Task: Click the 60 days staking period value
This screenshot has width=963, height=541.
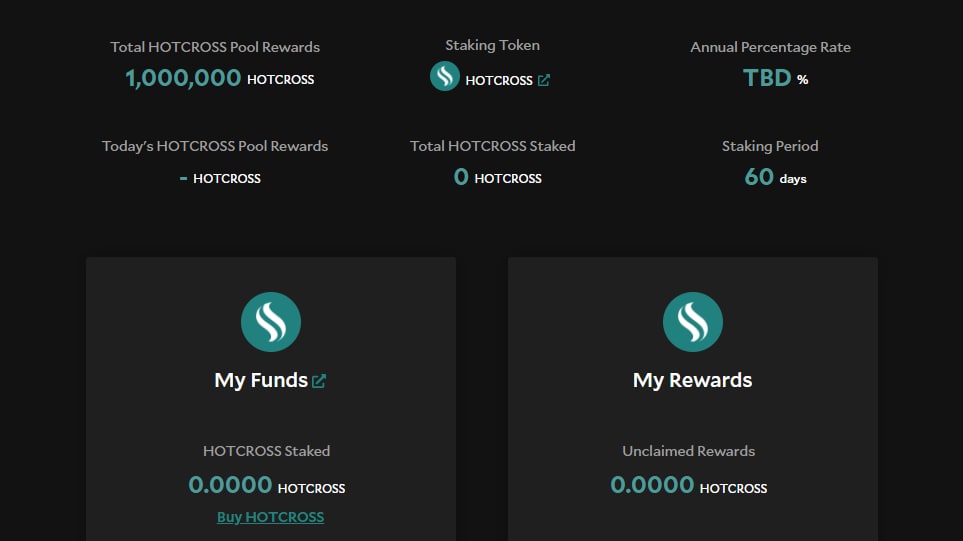Action: pyautogui.click(x=759, y=177)
